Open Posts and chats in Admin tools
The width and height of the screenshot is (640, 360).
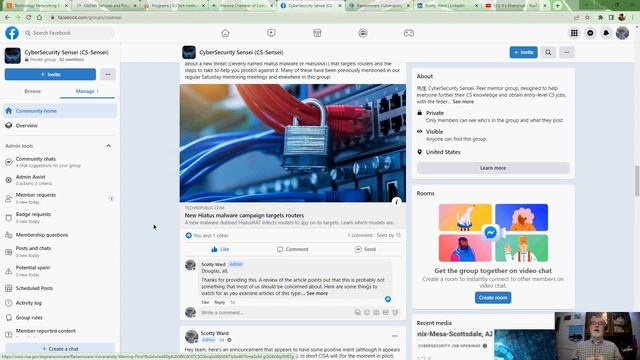click(x=60, y=251)
